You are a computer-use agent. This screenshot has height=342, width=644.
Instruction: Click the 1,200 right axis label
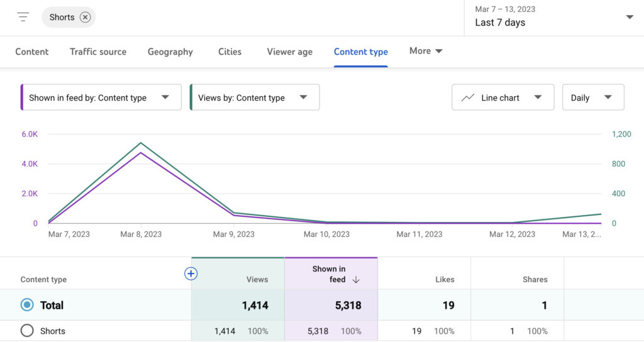[x=621, y=135]
